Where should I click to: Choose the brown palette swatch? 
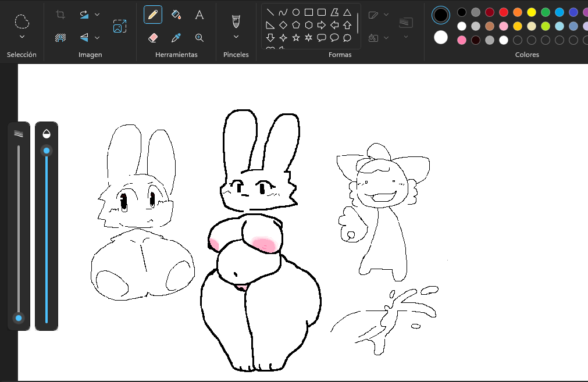(489, 26)
